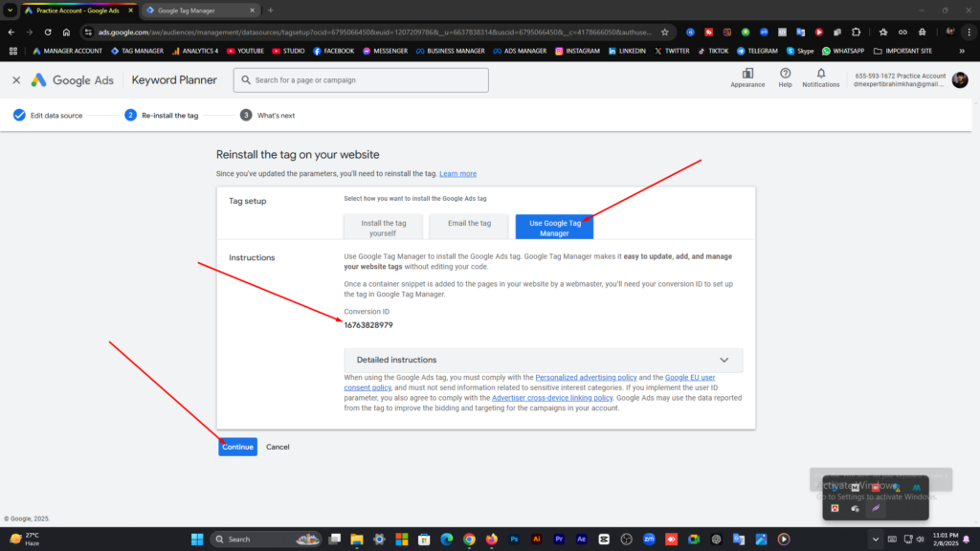Screen dimensions: 980x551
Task: Open File Explorer from the taskbar
Action: point(357,540)
